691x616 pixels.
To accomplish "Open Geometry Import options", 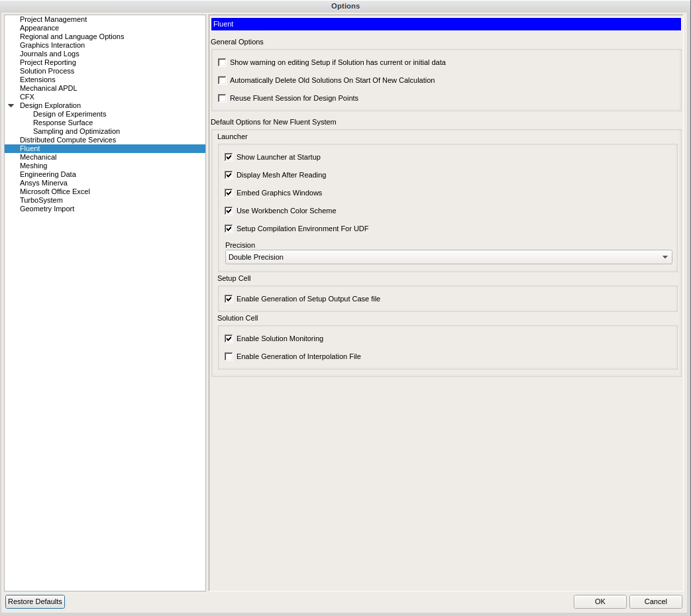I will [47, 209].
